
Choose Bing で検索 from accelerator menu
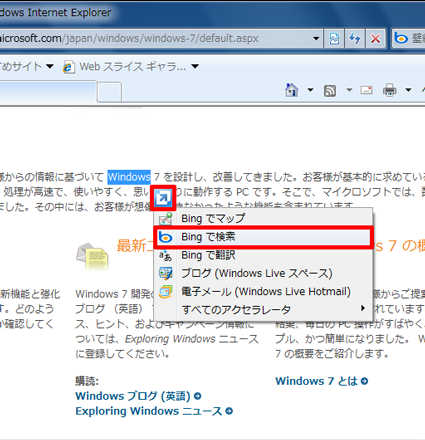coord(264,237)
